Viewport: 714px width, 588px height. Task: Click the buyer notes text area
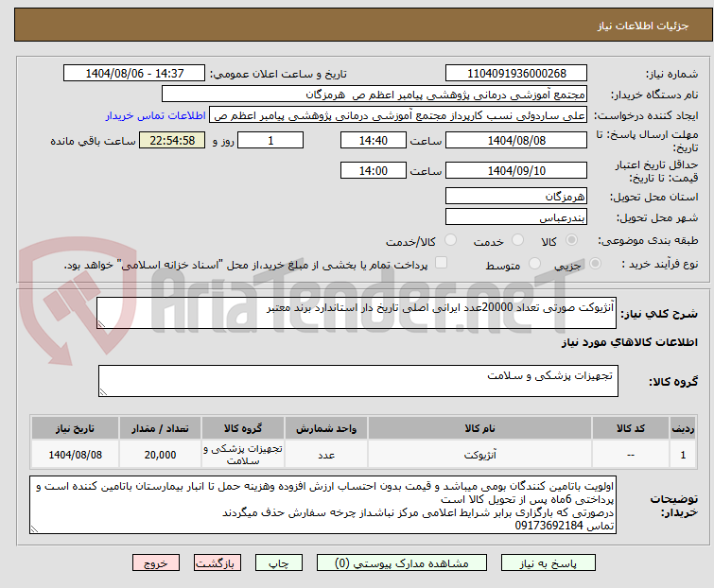point(322,505)
